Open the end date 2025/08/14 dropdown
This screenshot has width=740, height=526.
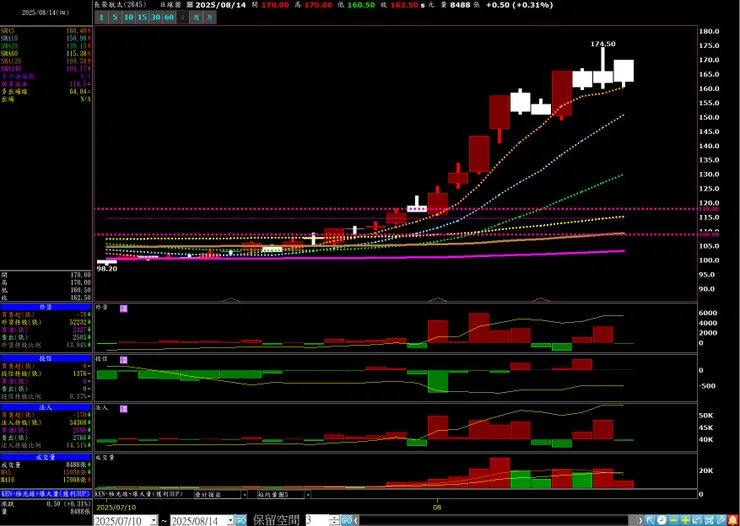(230, 520)
